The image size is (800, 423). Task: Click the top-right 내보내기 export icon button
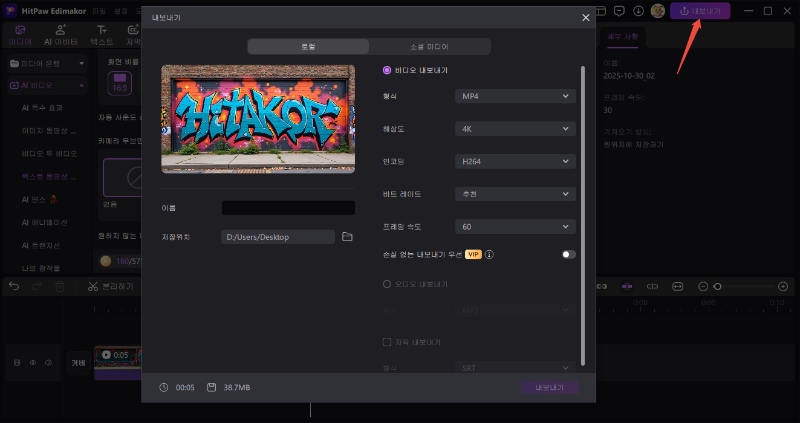tap(700, 10)
